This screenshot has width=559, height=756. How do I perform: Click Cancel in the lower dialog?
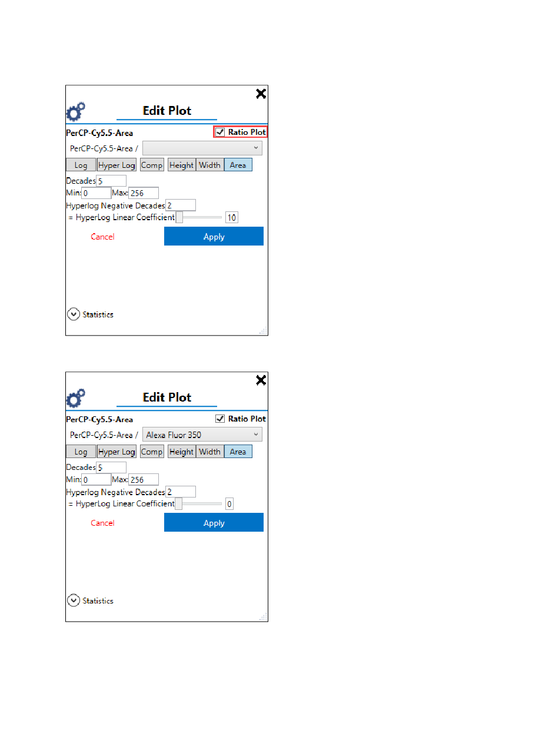[x=102, y=523]
